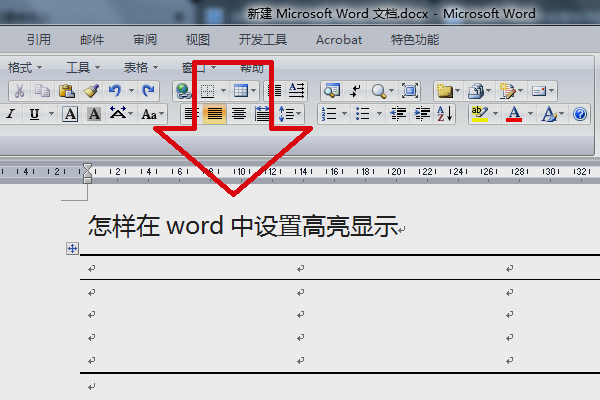The width and height of the screenshot is (600, 400).
Task: Open the bullets list dropdown arrow
Action: coord(379,114)
